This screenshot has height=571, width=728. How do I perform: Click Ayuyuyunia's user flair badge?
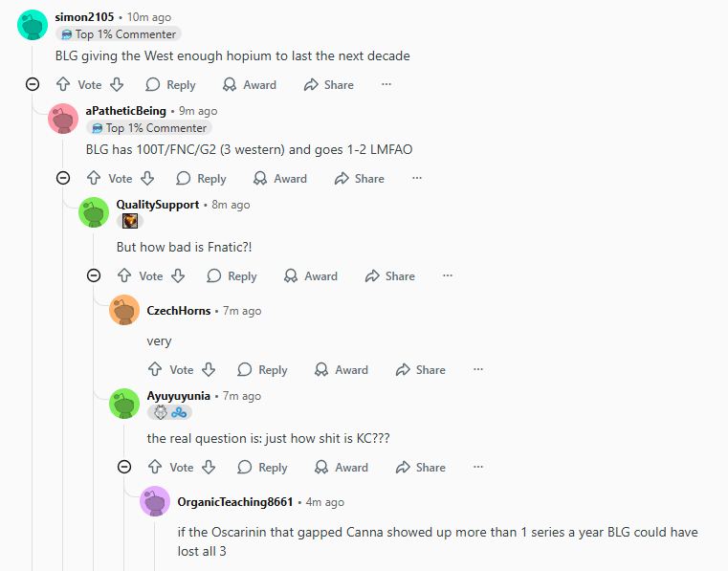coord(169,412)
